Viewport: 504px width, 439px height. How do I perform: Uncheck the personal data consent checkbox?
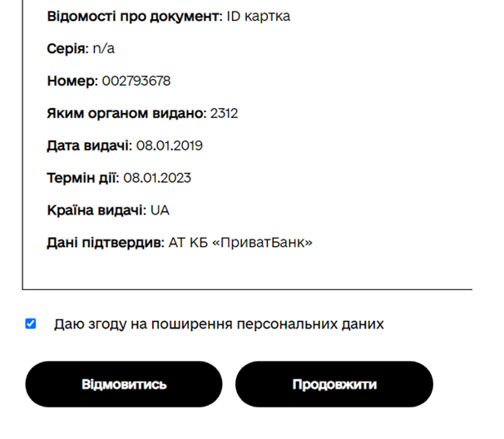[x=31, y=323]
